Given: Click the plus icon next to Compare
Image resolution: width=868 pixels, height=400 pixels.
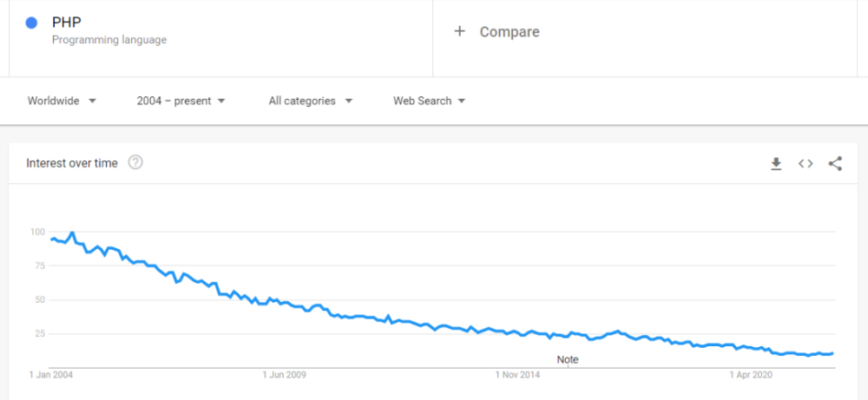Looking at the screenshot, I should (x=459, y=31).
